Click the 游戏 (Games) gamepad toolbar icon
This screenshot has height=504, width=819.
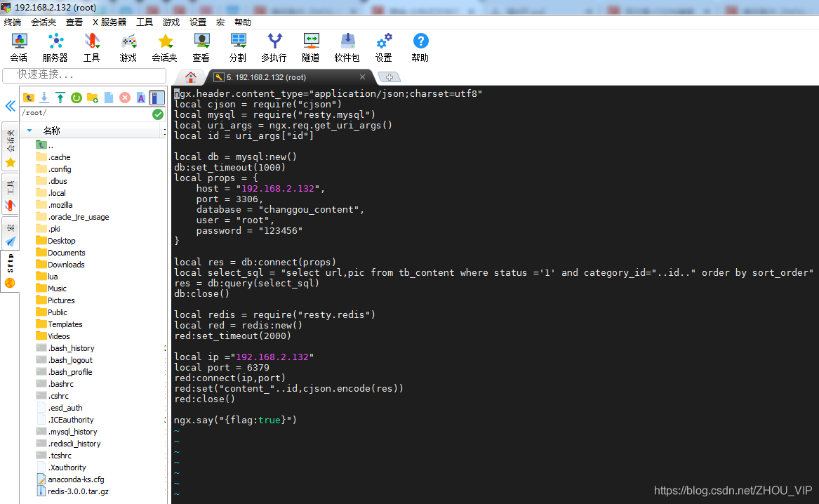click(x=128, y=48)
